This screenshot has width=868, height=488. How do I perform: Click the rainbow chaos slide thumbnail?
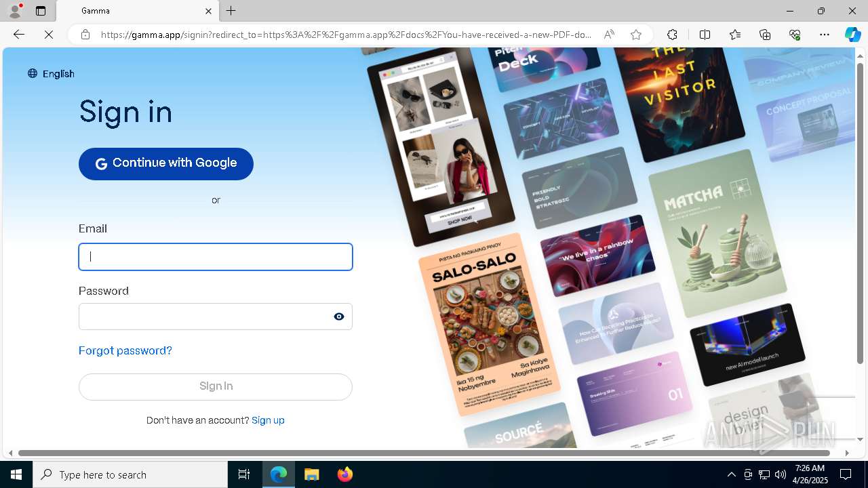(598, 254)
